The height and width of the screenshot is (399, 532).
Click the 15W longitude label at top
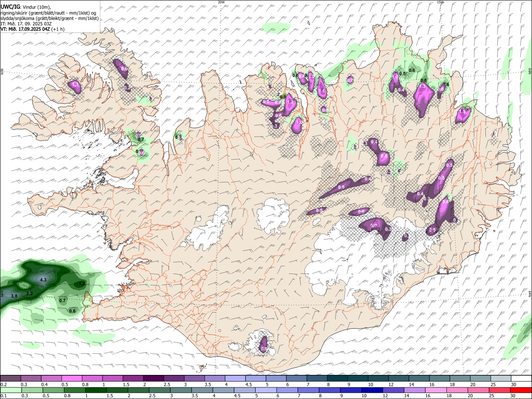440,2
